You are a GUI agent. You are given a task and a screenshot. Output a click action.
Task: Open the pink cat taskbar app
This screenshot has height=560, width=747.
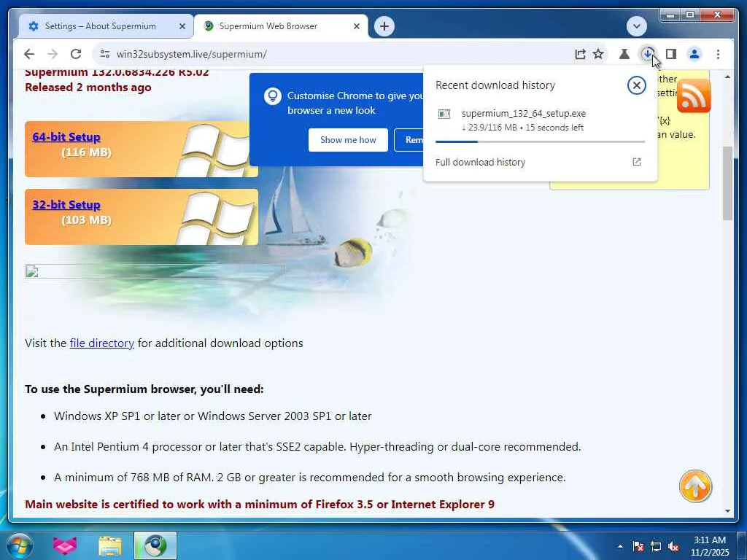pos(65,545)
